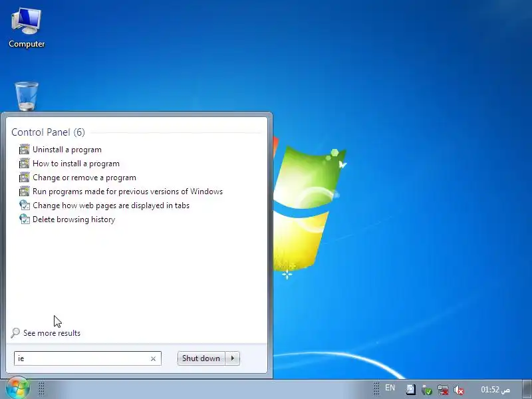Click the magnifier icon beside See more results
Image resolution: width=532 pixels, height=399 pixels.
(x=15, y=333)
